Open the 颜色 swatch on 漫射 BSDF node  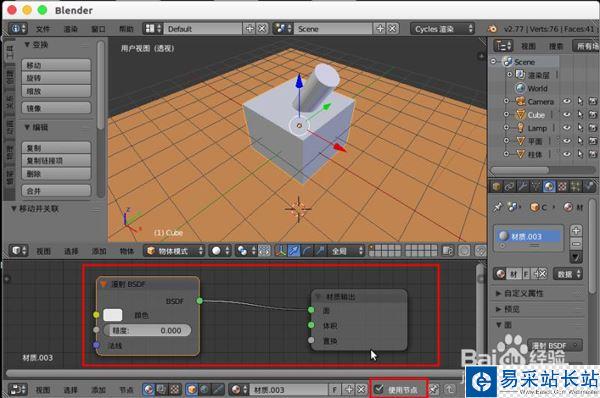[112, 315]
